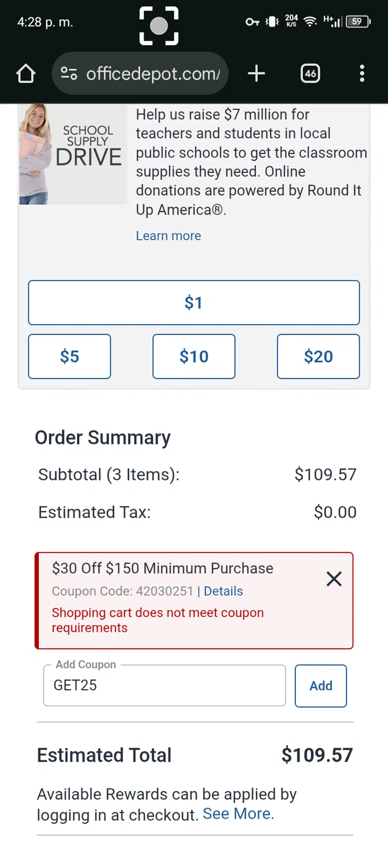Choose the $20 donation option
Screen dimensions: 388x868
coord(318,356)
